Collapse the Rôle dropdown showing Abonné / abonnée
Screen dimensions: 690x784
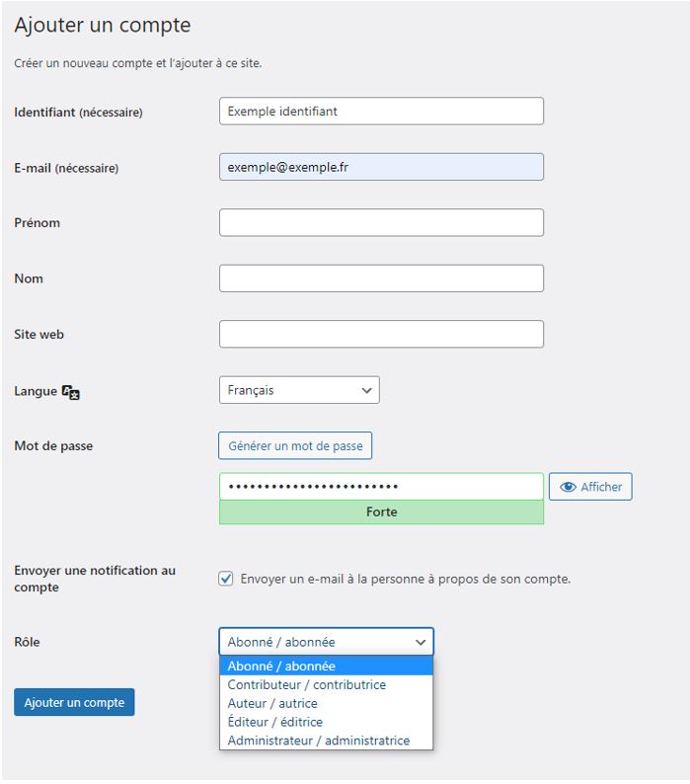326,642
